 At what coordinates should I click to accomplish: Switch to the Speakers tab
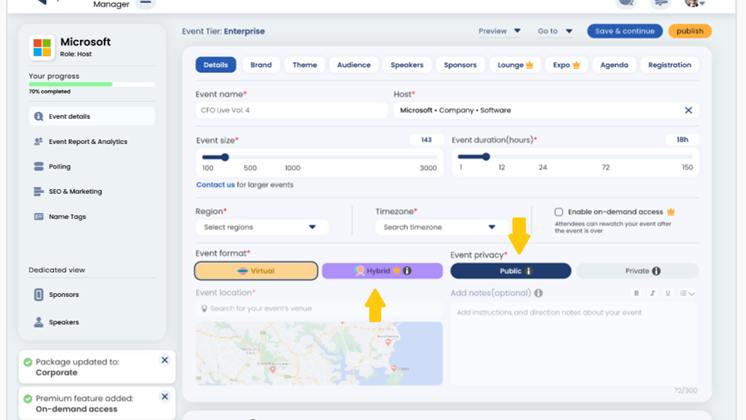(x=407, y=65)
